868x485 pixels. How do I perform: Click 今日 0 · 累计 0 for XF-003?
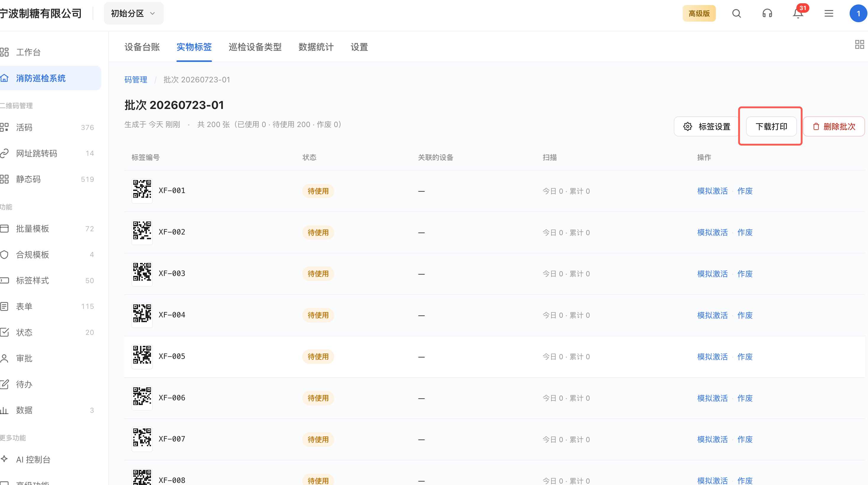pyautogui.click(x=566, y=274)
